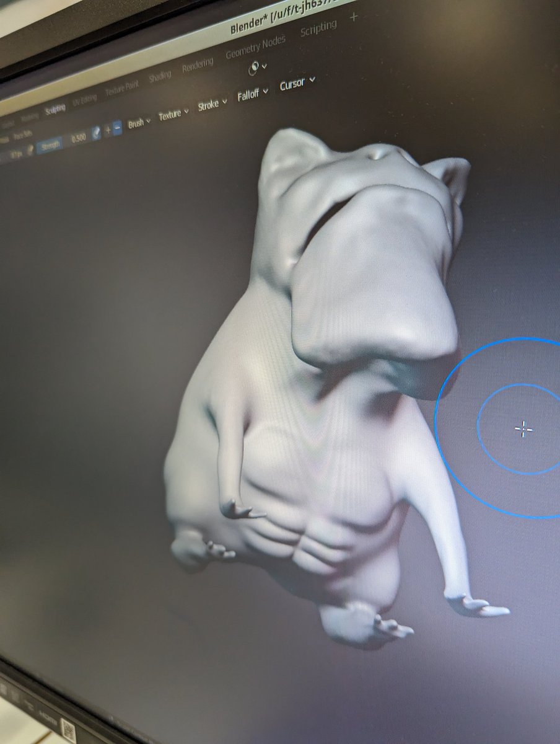Toggle strength pressure sensitivity icon

point(96,133)
